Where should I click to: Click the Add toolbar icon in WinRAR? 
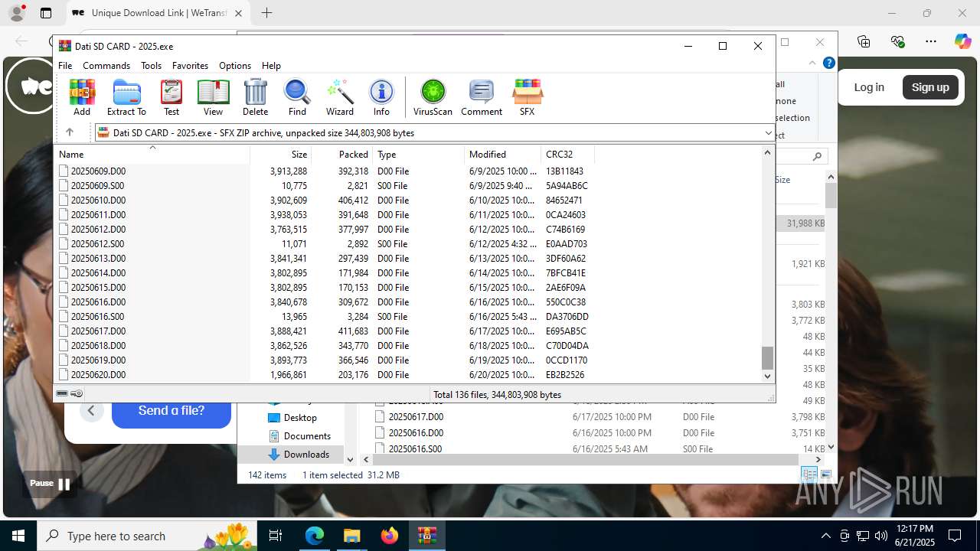[82, 97]
